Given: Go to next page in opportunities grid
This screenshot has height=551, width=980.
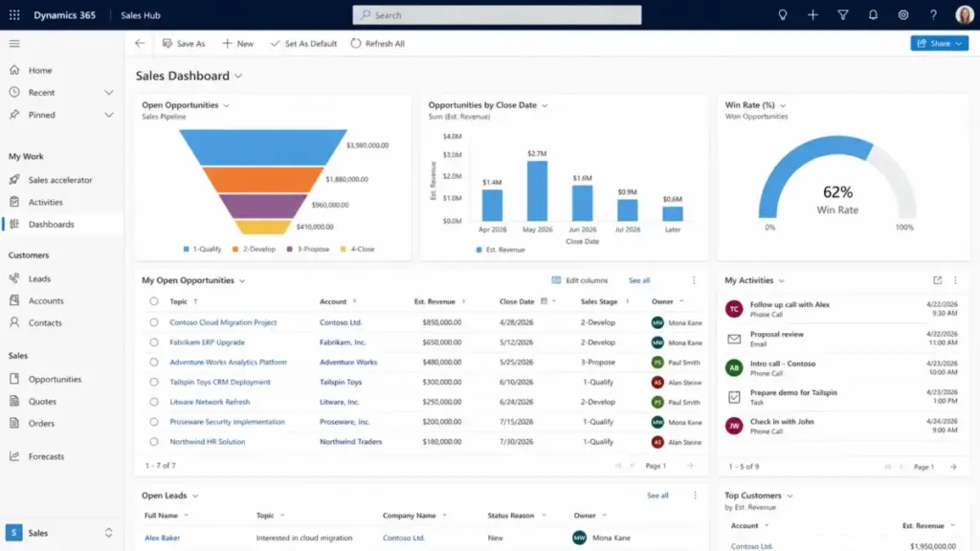Looking at the screenshot, I should click(690, 466).
